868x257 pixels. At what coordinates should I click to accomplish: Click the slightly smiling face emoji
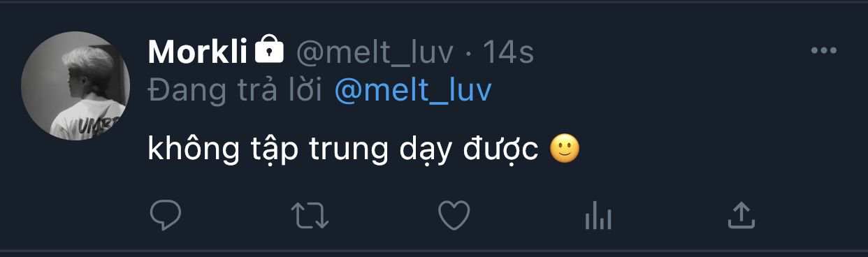click(x=565, y=149)
